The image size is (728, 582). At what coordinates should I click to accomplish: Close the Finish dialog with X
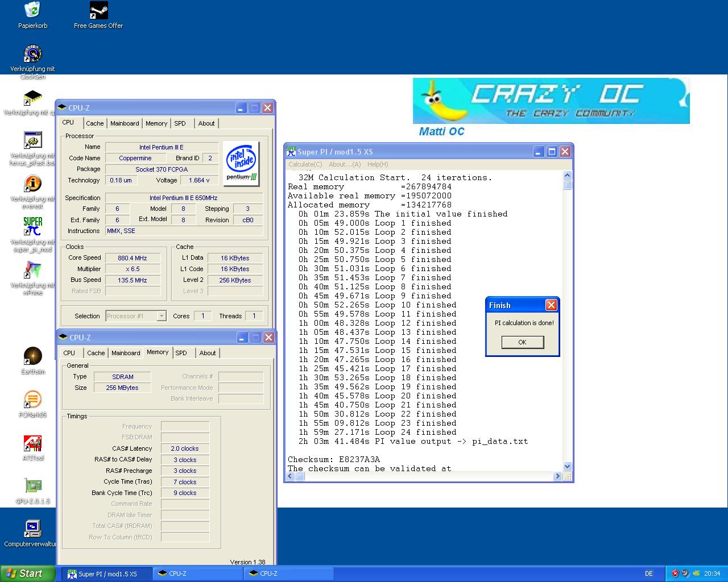(551, 305)
